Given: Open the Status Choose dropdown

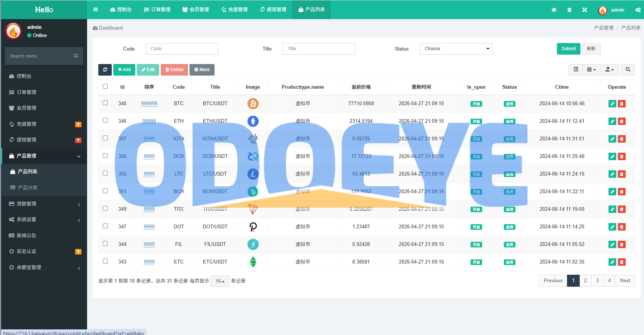Looking at the screenshot, I should (x=456, y=49).
